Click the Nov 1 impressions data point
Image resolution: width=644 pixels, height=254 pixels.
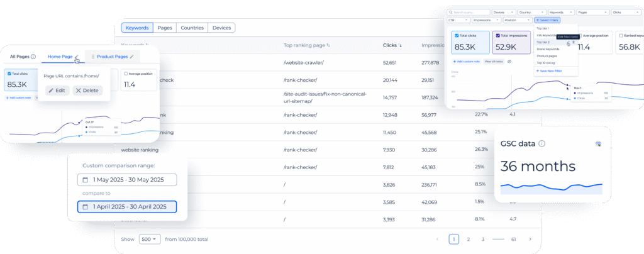(567, 86)
